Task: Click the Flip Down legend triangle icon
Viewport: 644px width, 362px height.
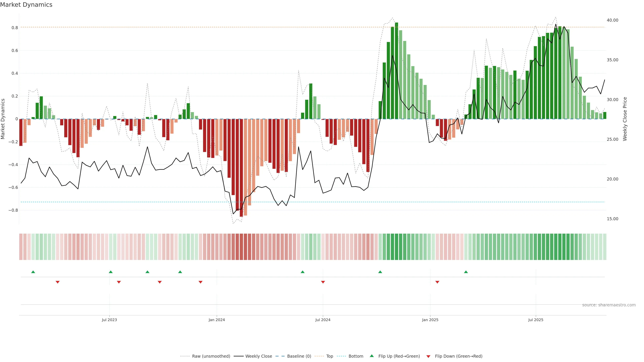Action: [x=428, y=356]
